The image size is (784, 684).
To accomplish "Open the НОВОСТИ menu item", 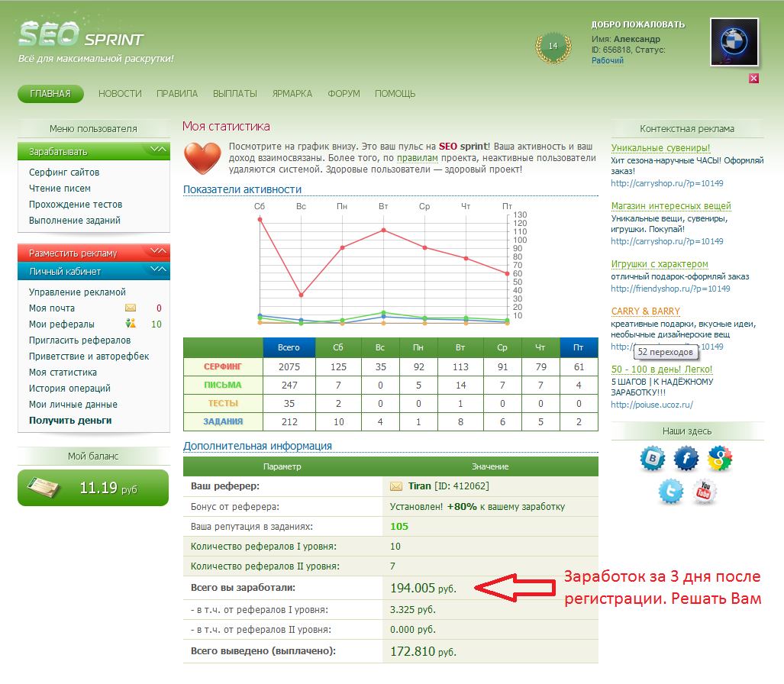I will point(120,93).
